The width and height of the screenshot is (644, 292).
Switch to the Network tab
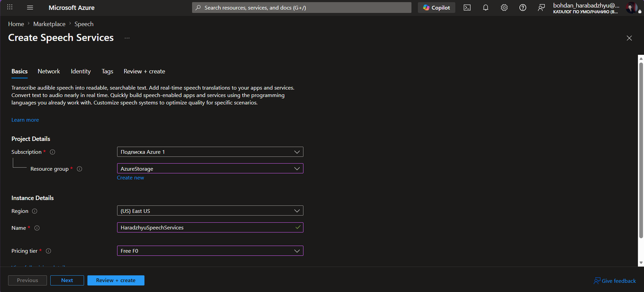coord(49,71)
